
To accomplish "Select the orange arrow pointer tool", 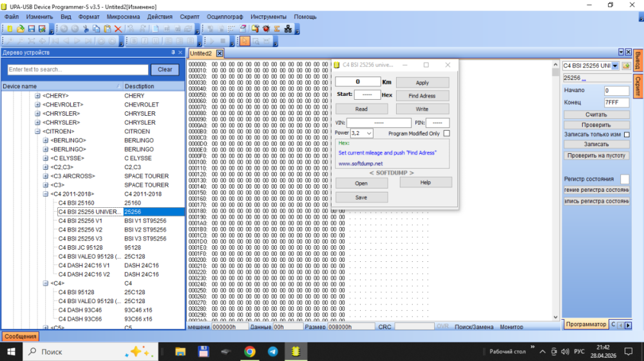I will pyautogui.click(x=245, y=41).
